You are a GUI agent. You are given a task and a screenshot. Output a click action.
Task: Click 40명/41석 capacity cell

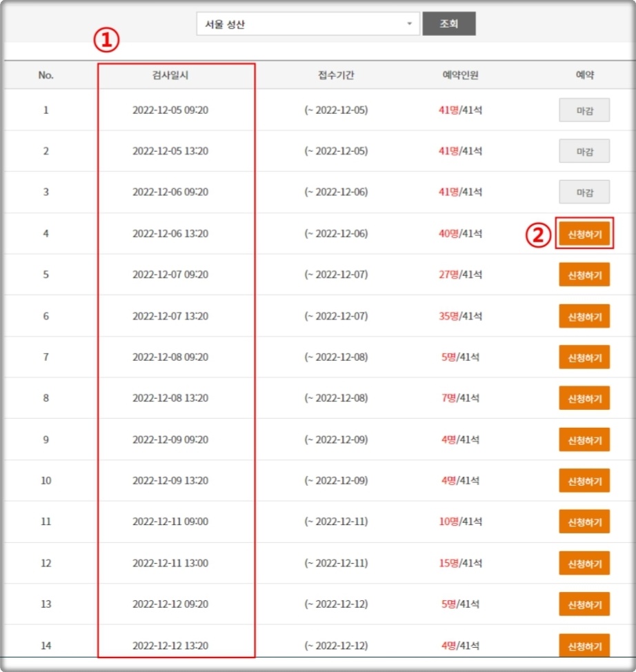460,234
